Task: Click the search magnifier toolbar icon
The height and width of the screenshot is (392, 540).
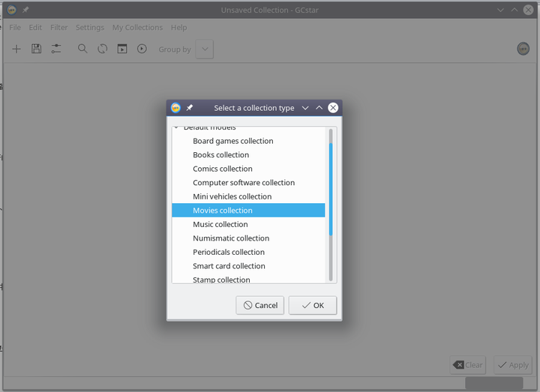Action: [x=82, y=49]
